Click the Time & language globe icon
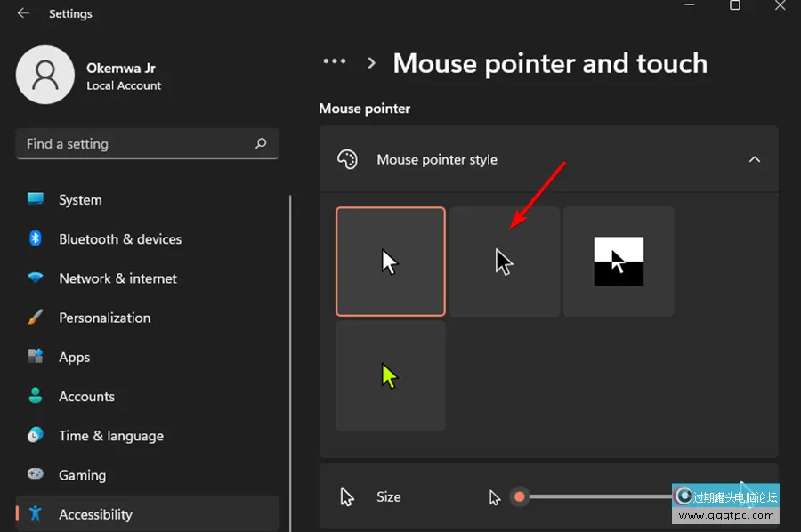The width and height of the screenshot is (801, 532). pyautogui.click(x=36, y=435)
